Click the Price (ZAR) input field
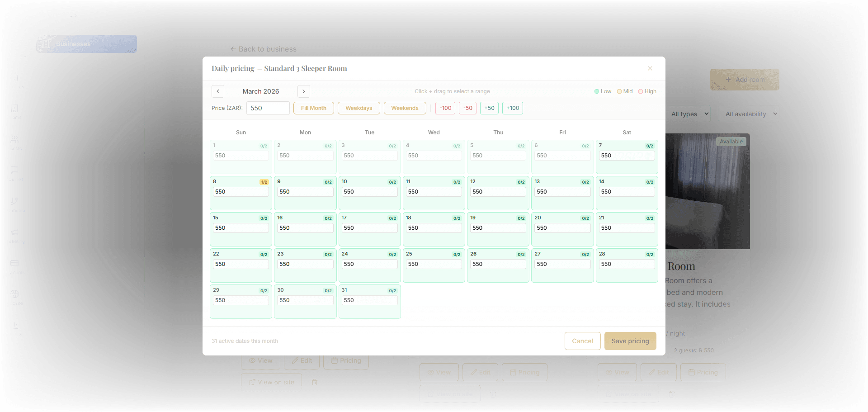This screenshot has width=868, height=412. point(268,108)
